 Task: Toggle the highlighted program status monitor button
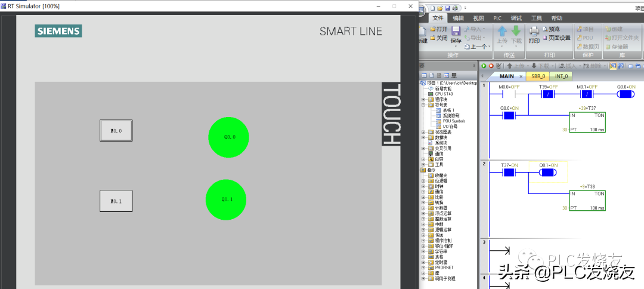(x=614, y=66)
